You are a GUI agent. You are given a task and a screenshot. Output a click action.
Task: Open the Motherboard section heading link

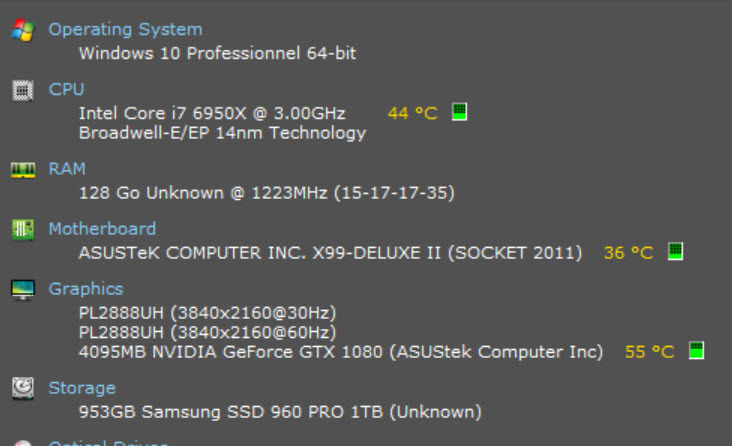tap(102, 229)
